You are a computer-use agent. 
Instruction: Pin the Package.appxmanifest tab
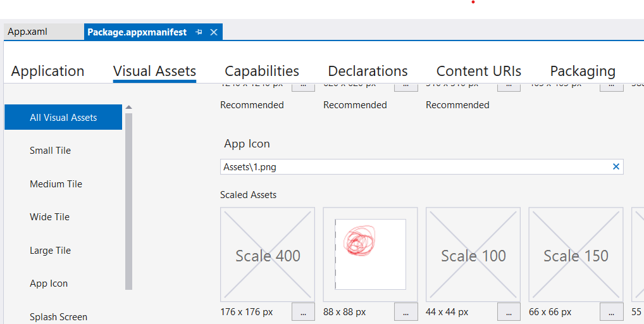pos(199,32)
